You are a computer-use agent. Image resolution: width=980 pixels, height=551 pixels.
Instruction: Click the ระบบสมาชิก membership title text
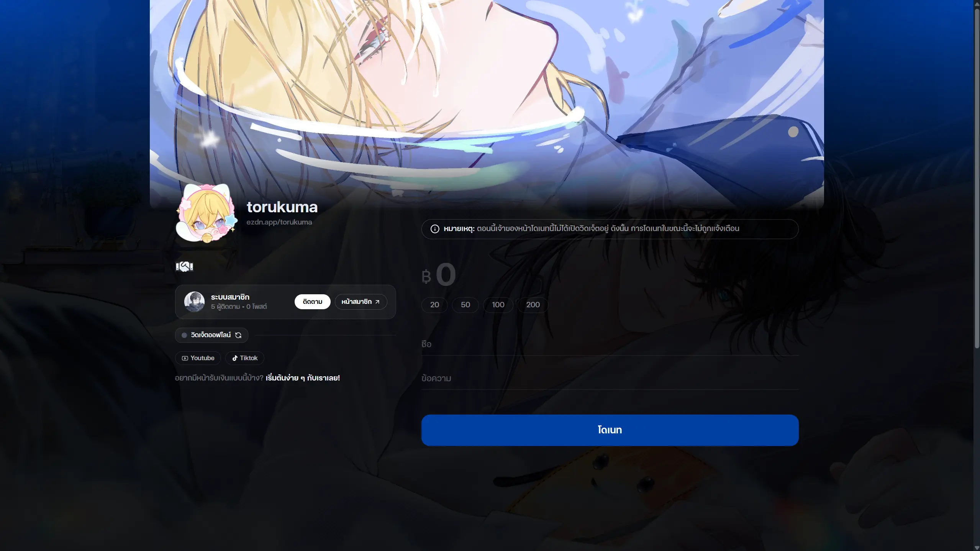pyautogui.click(x=230, y=297)
